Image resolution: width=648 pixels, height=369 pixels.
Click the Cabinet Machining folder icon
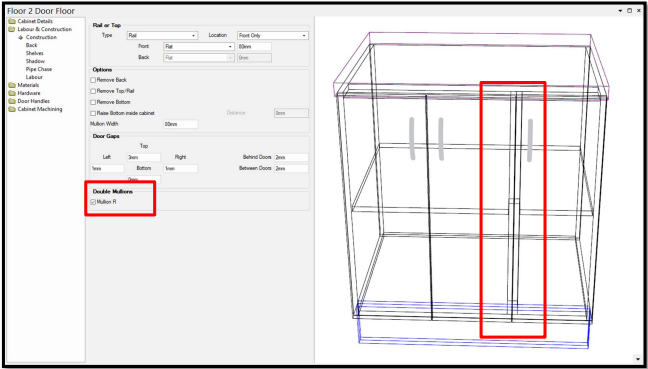click(12, 109)
